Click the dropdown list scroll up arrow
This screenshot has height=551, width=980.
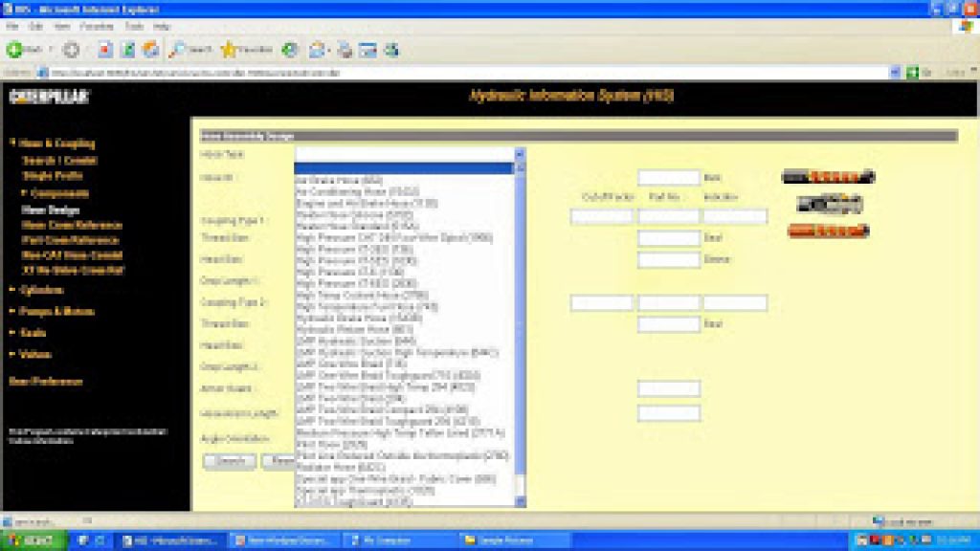[520, 167]
